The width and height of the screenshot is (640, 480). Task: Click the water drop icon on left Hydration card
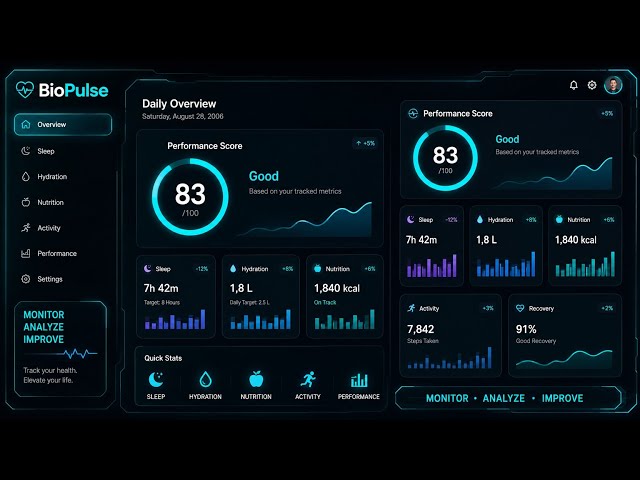(233, 269)
